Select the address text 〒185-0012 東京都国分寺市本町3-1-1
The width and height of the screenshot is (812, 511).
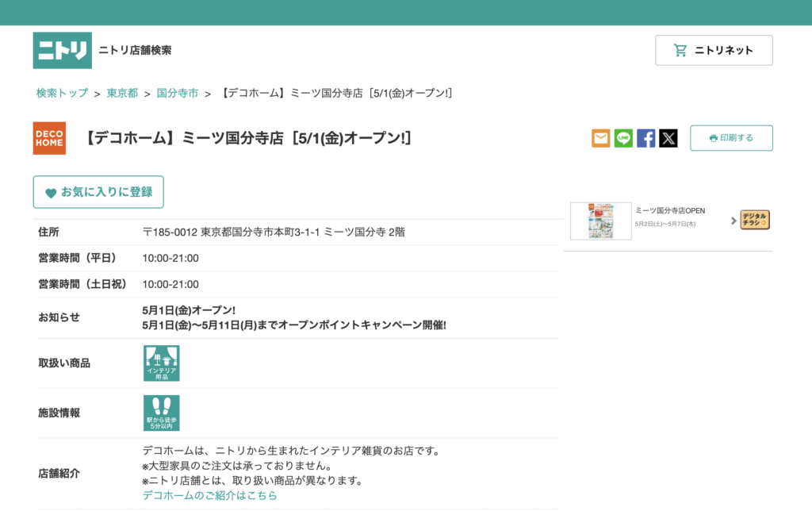point(231,232)
